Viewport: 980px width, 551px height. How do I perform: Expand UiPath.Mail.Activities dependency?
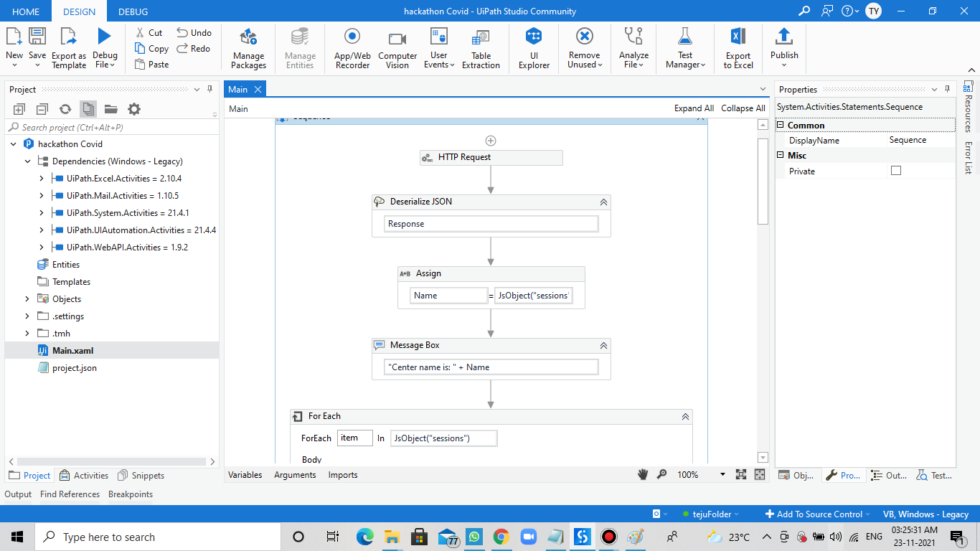coord(42,196)
